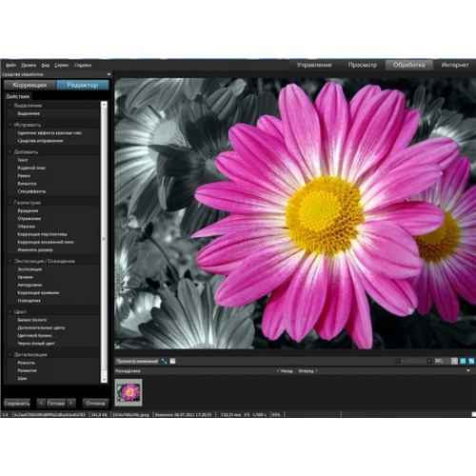
Task: Switch to the Управление mode tab
Action: click(314, 65)
